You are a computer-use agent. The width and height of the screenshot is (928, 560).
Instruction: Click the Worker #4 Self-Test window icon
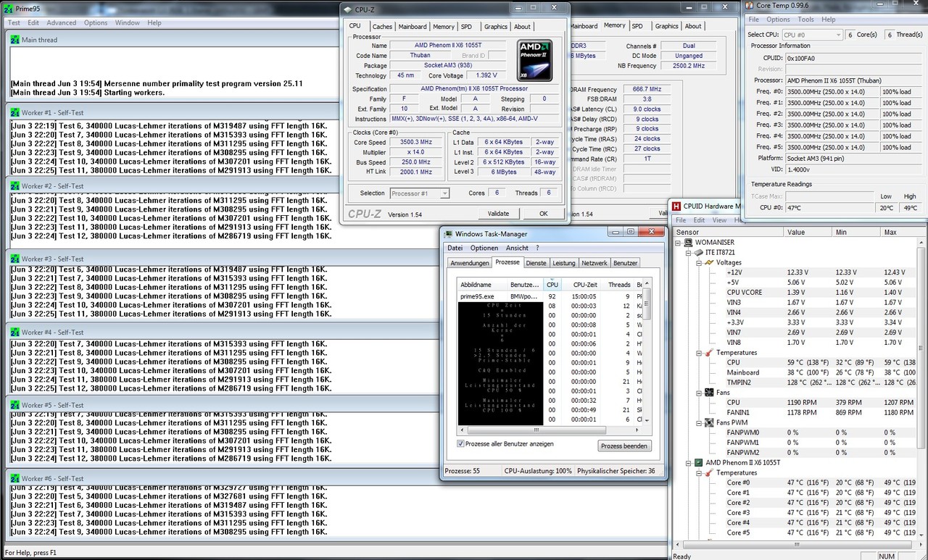pos(14,333)
